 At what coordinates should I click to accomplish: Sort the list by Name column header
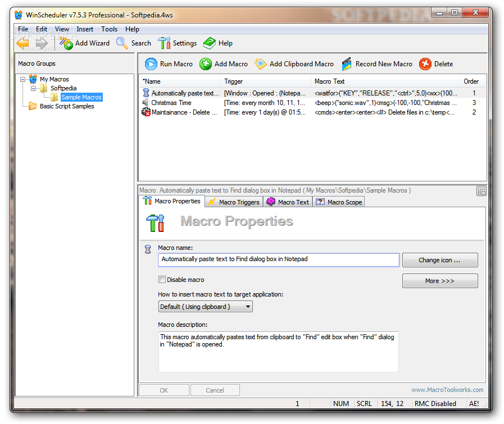pyautogui.click(x=180, y=81)
